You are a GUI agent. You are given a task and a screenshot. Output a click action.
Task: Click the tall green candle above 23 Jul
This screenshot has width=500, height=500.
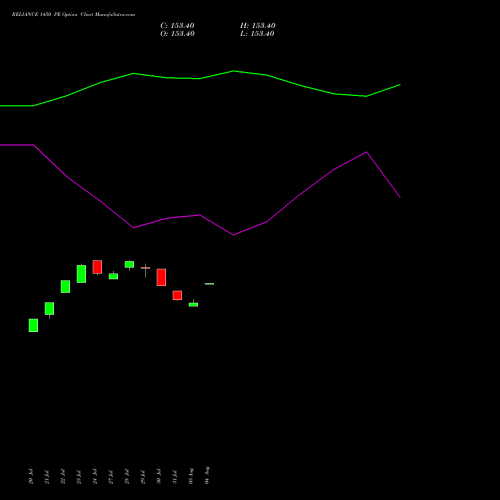[x=81, y=274]
